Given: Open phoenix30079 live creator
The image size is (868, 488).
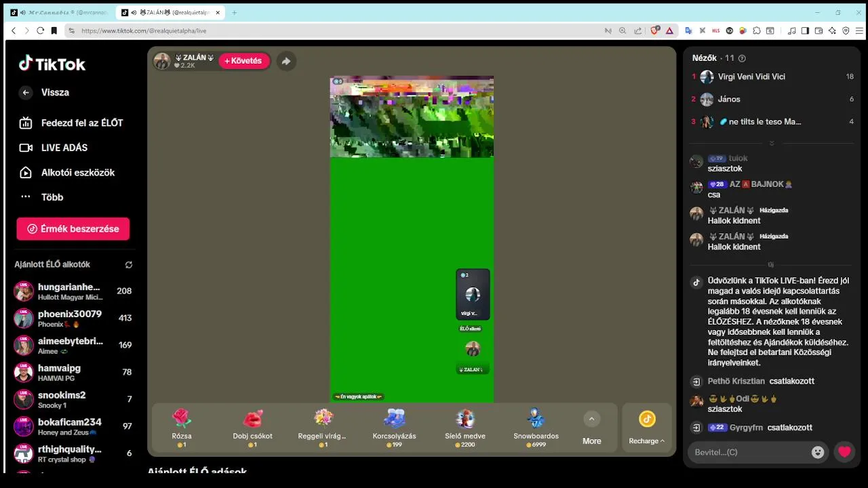Looking at the screenshot, I should coord(73,318).
